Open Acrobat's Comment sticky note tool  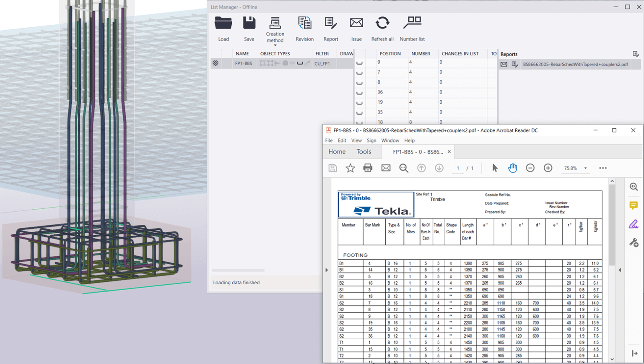point(634,205)
